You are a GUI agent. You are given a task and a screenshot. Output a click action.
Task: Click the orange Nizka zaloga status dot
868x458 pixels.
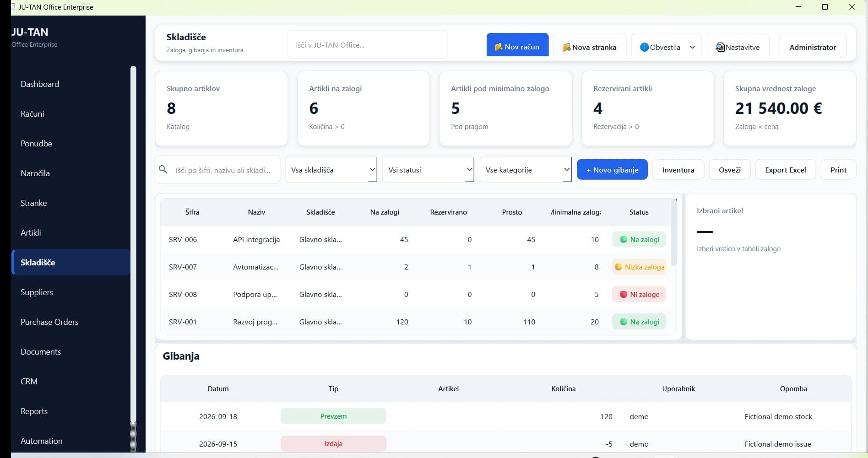[x=618, y=267]
